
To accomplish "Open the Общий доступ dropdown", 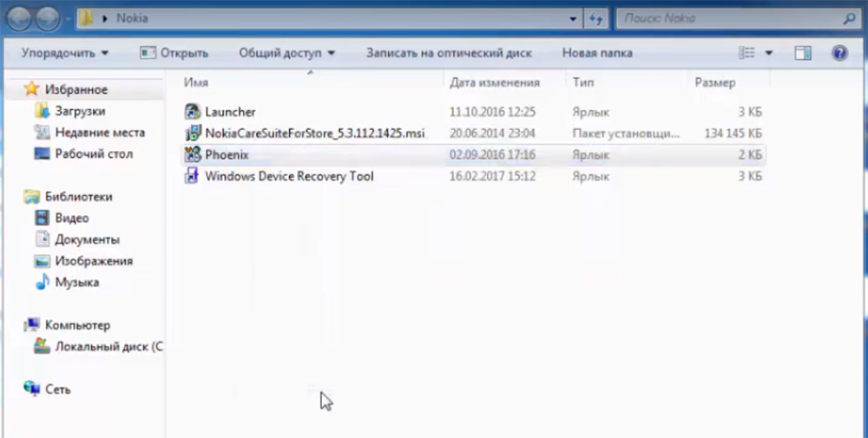I will [286, 53].
